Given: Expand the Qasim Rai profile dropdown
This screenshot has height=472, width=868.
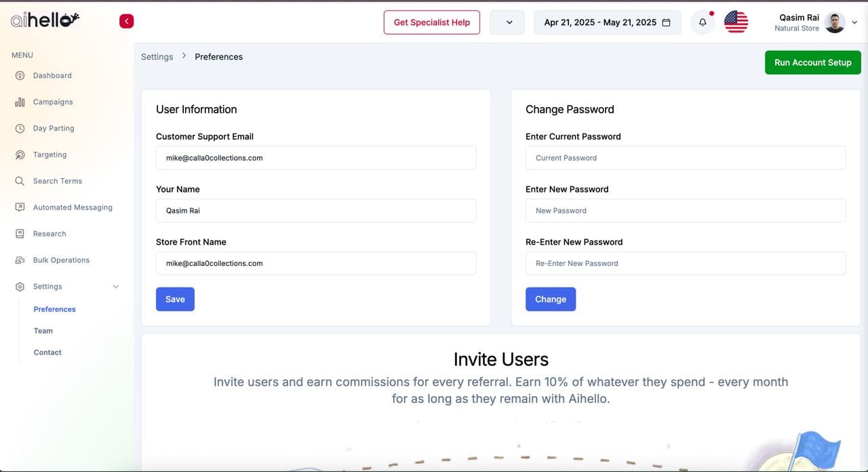Looking at the screenshot, I should tap(854, 22).
